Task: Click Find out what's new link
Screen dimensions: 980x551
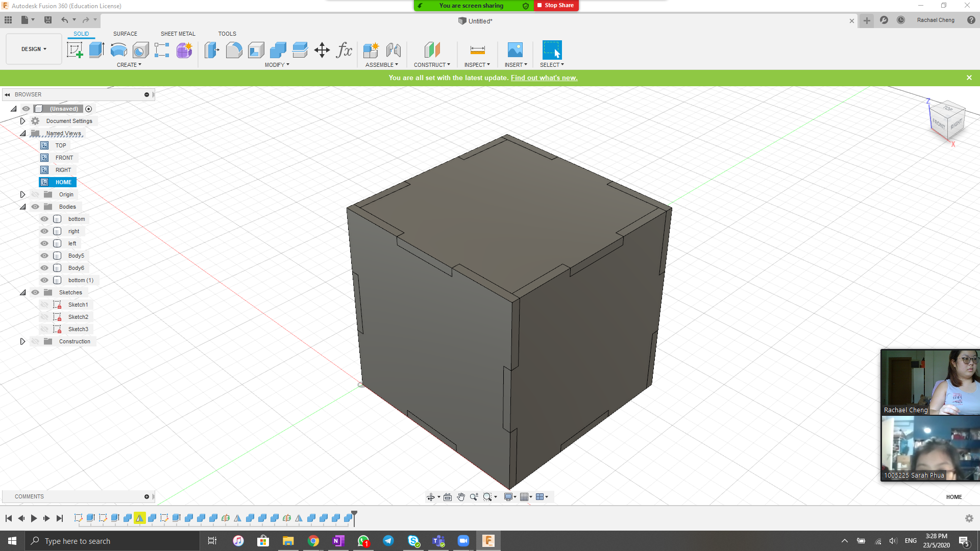Action: coord(544,78)
